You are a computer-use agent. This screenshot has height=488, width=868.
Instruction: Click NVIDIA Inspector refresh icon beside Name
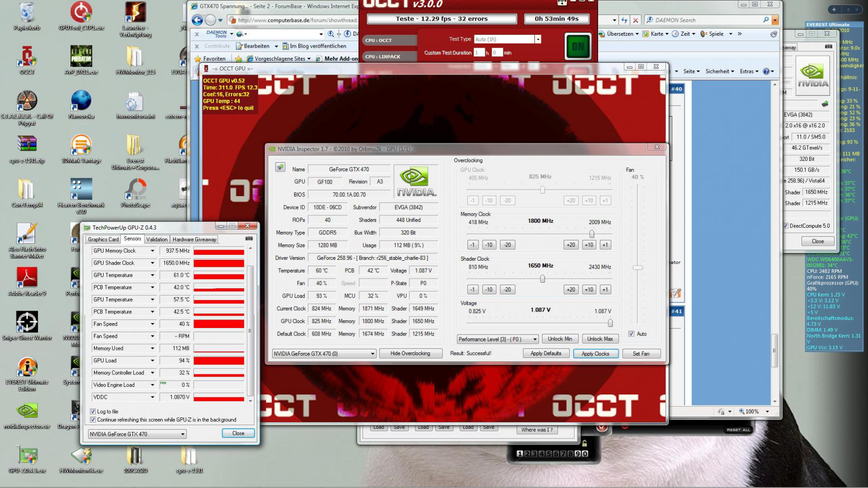tap(280, 167)
